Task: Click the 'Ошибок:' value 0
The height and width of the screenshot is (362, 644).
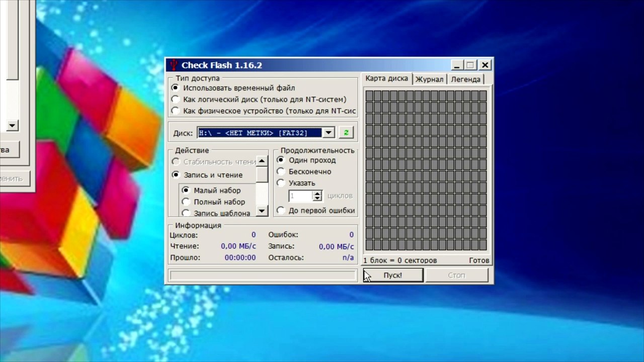Action: click(352, 235)
